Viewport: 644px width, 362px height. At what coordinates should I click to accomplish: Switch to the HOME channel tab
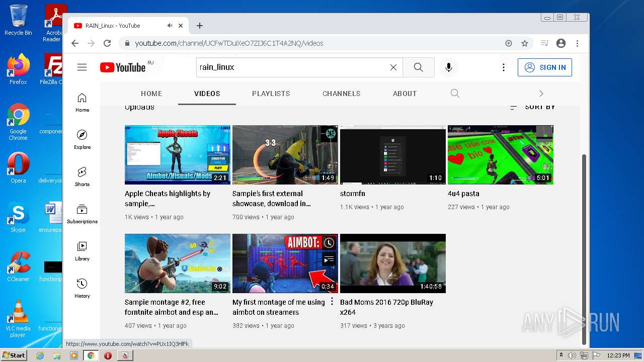pyautogui.click(x=151, y=94)
